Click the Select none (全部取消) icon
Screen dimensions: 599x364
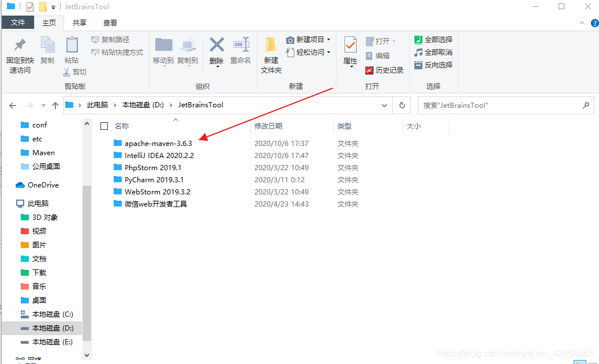[x=418, y=52]
